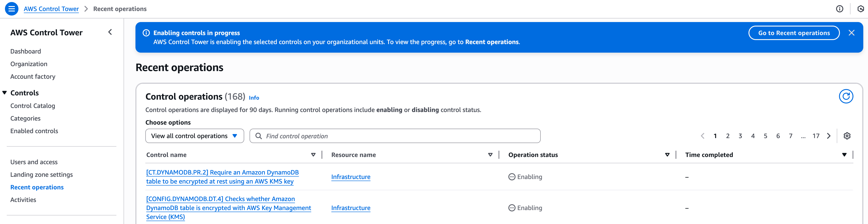Open Account factory in sidebar
868x224 pixels.
[x=33, y=76]
